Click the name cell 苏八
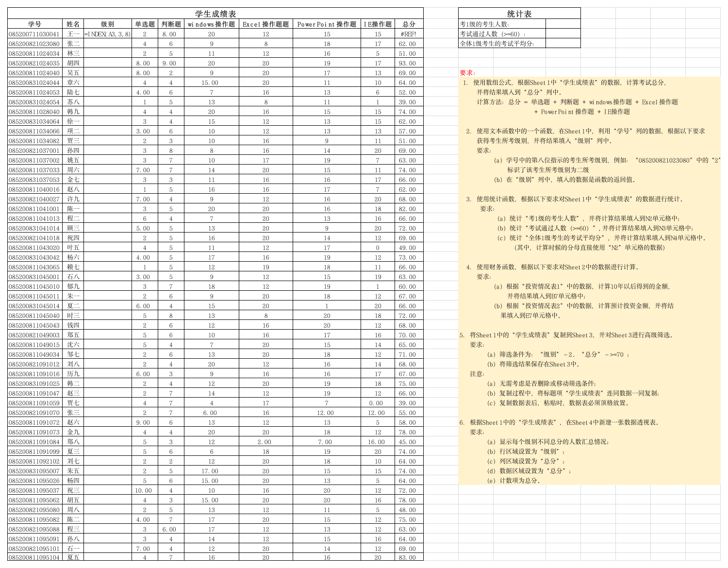 click(73, 102)
